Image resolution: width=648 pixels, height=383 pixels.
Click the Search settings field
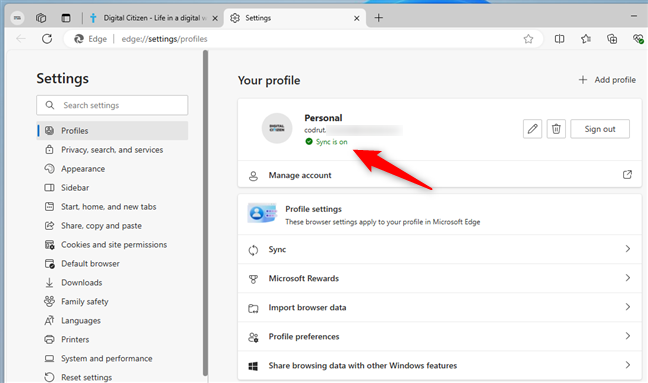(112, 105)
